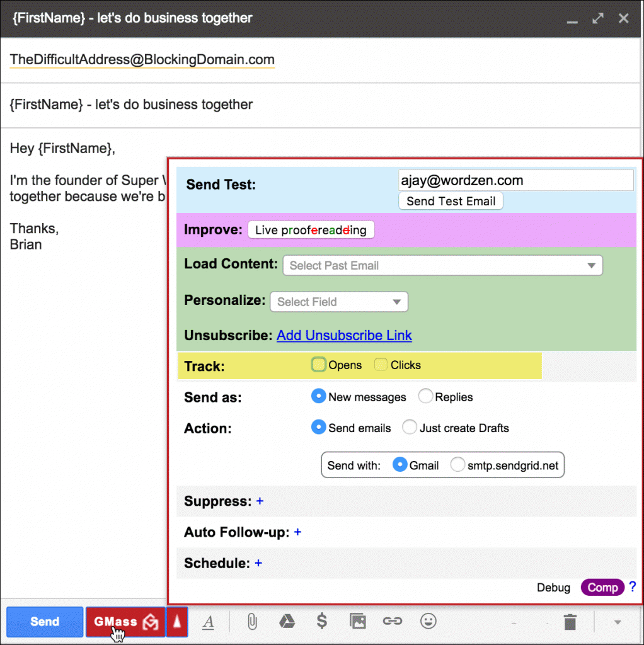Click the Add Unsubscribe Link
The height and width of the screenshot is (645, 644).
(344, 336)
